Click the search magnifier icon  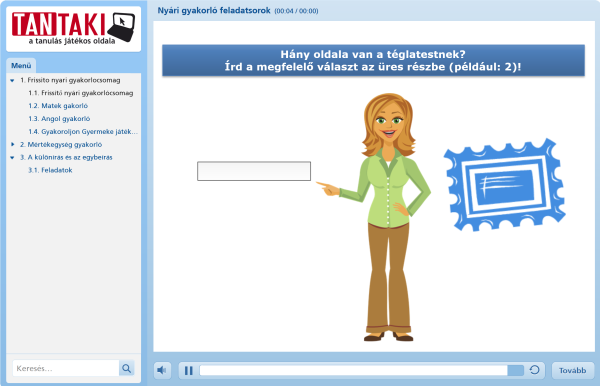(127, 368)
